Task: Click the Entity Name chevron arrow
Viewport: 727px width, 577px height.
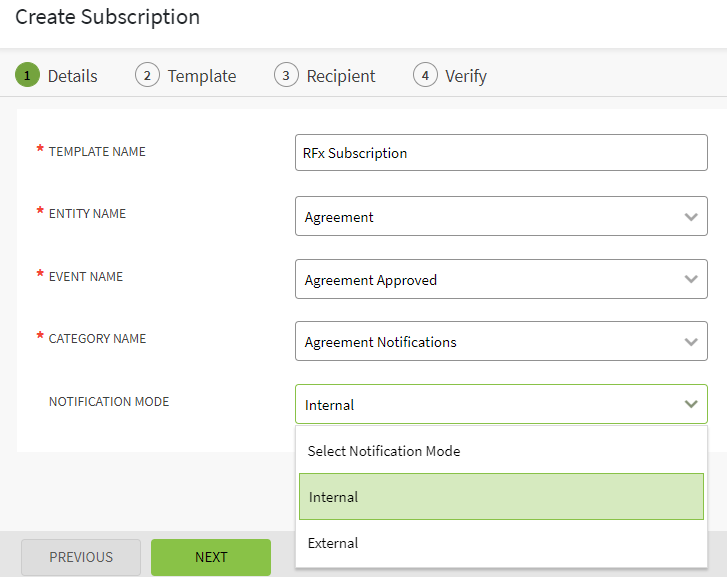Action: point(690,216)
